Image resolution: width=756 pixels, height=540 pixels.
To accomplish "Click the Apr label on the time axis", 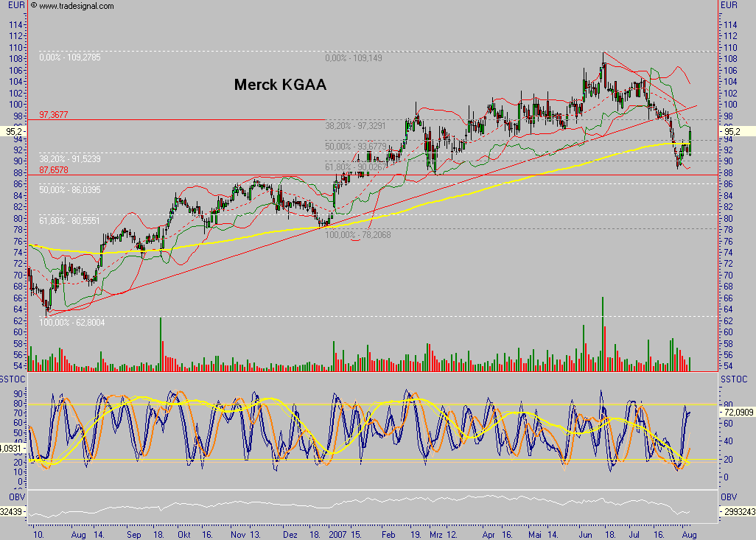I will (489, 535).
